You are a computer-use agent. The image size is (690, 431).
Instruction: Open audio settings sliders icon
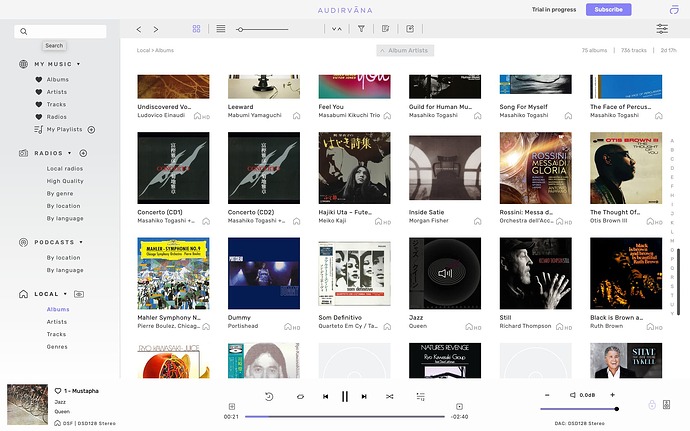(x=662, y=29)
